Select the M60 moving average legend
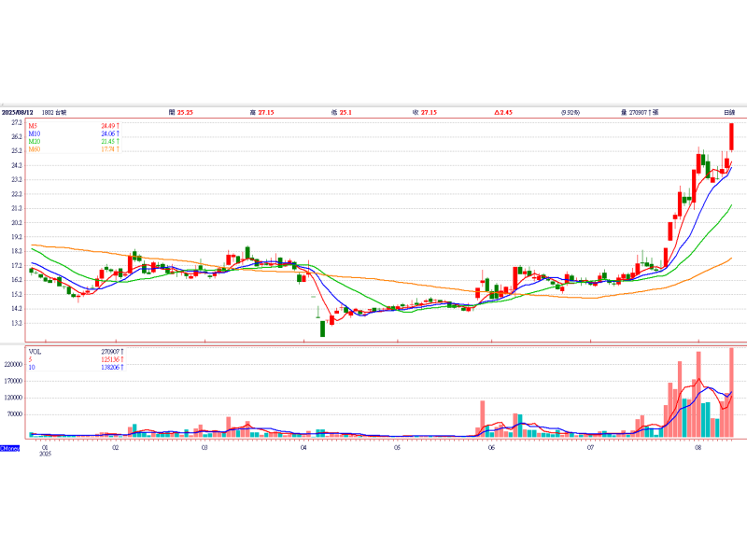The height and width of the screenshot is (560, 747). (34, 149)
